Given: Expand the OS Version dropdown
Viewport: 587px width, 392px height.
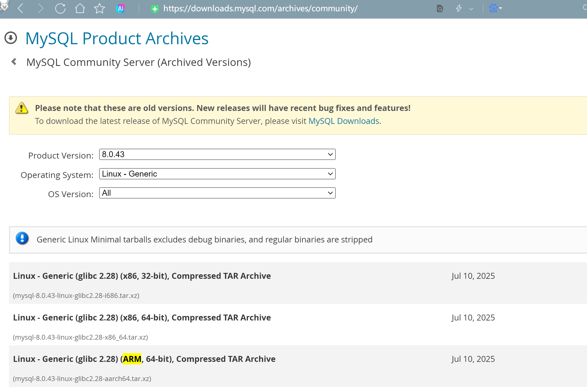Looking at the screenshot, I should [x=217, y=193].
